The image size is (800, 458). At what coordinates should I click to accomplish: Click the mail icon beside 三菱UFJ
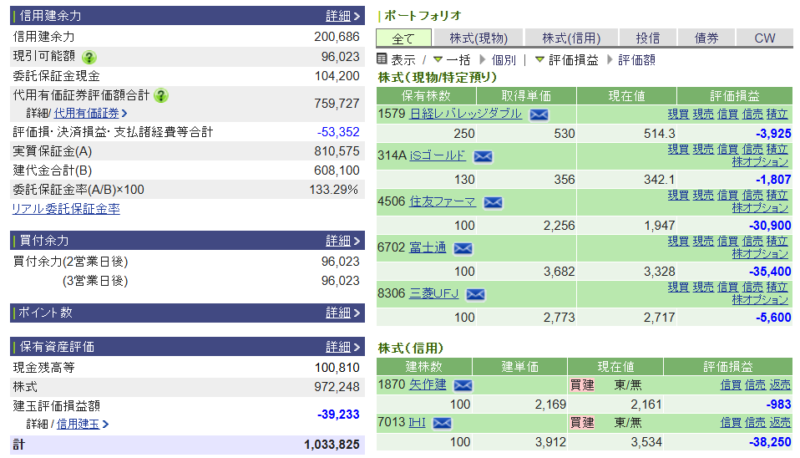(x=475, y=294)
